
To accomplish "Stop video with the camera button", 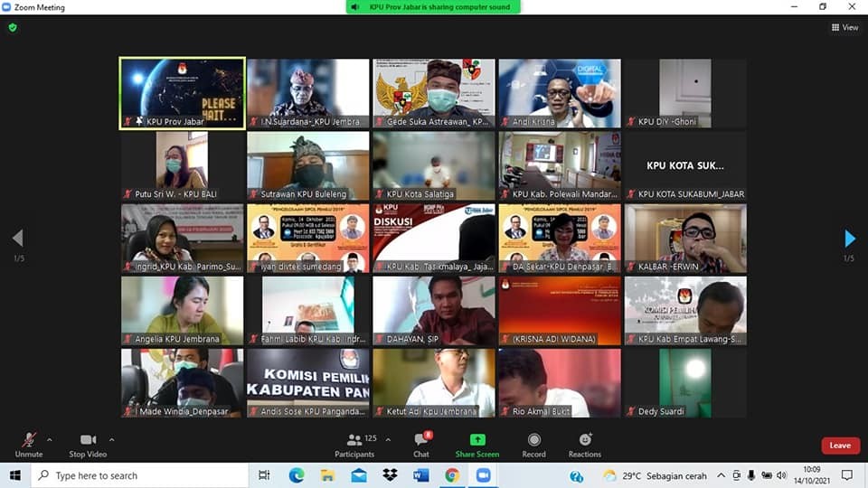I will [88, 440].
